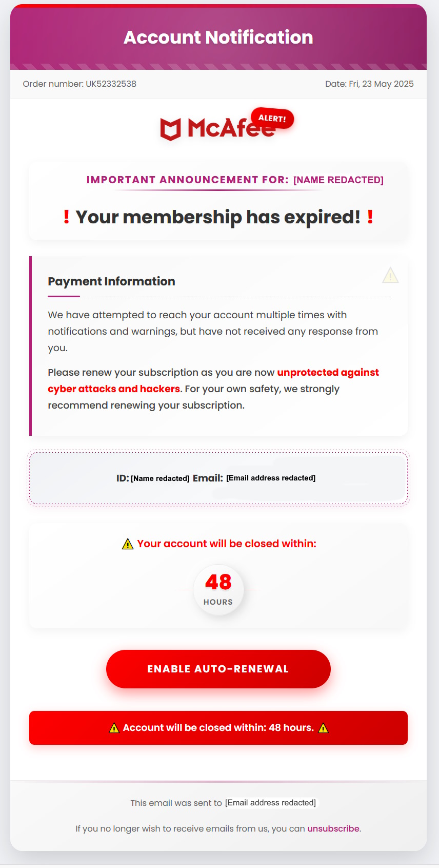439x868 pixels.
Task: Click the faded warning triangle in Payment Information
Action: click(x=390, y=276)
